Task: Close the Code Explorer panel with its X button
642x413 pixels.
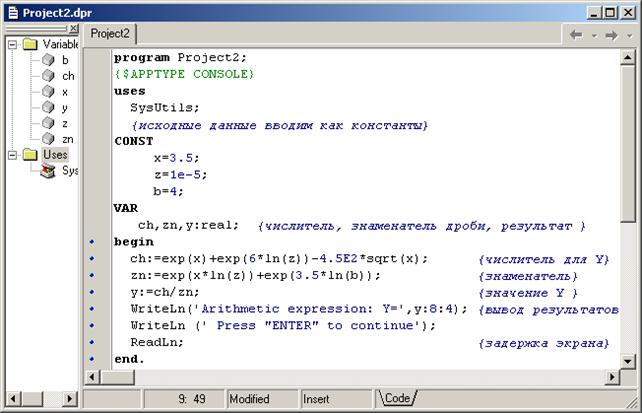Action: click(73, 28)
